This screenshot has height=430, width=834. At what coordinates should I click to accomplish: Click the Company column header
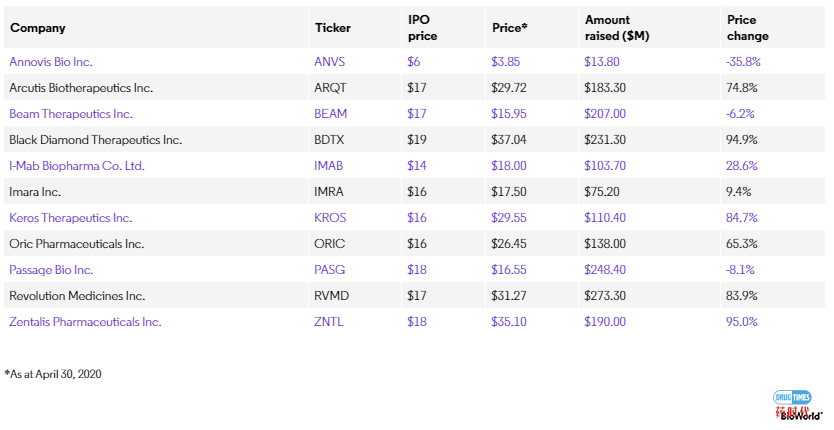(38, 28)
